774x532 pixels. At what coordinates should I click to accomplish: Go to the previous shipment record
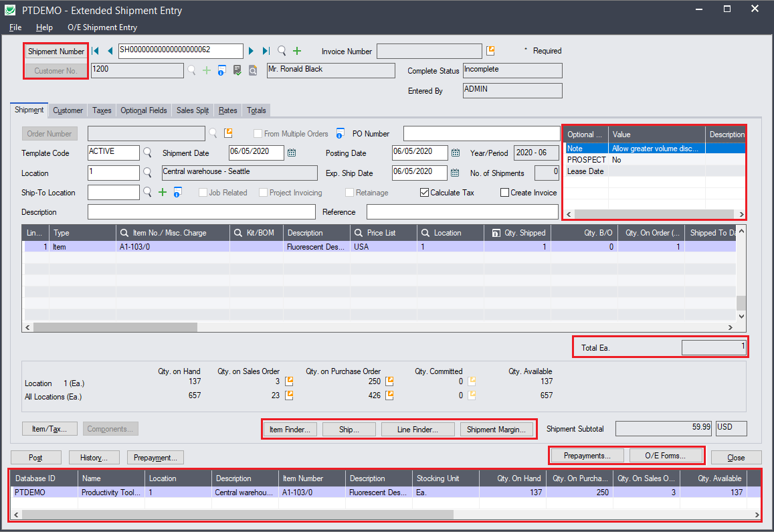click(110, 51)
